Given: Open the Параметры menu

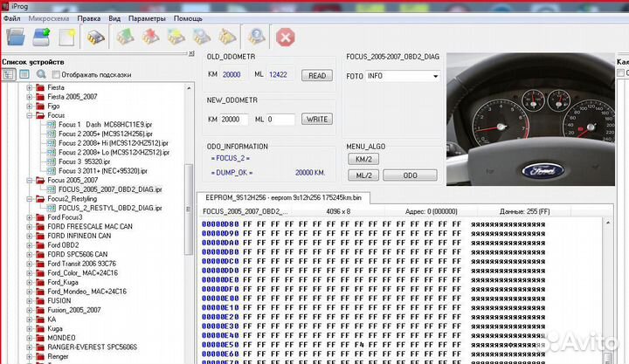Looking at the screenshot, I should (x=147, y=17).
